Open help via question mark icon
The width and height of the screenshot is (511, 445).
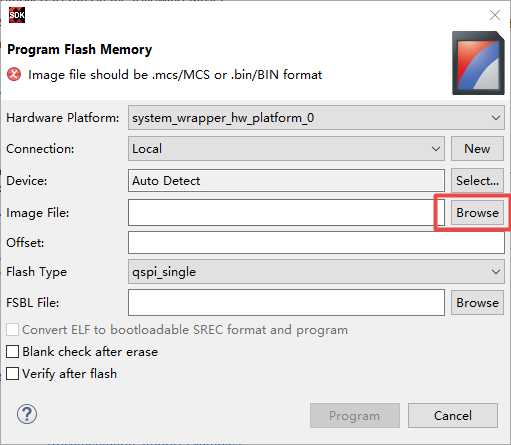(x=27, y=414)
